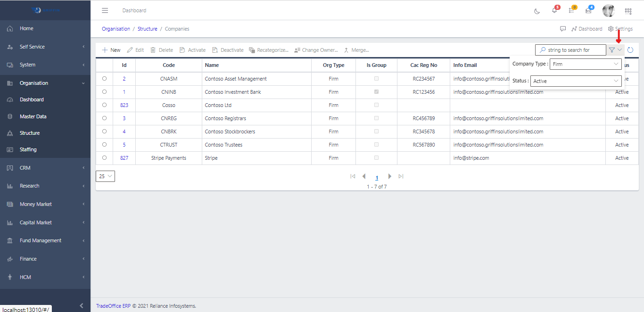
Task: Open the mail envelope icon
Action: pyautogui.click(x=588, y=10)
